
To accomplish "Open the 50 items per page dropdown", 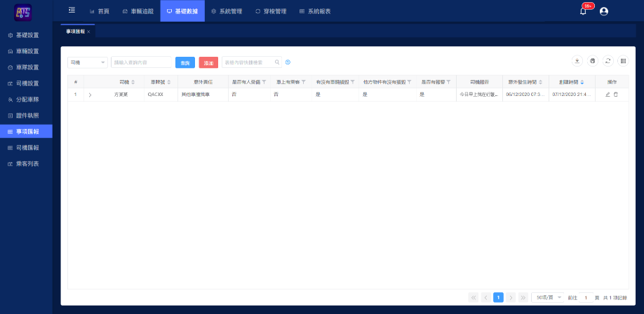I will click(x=547, y=297).
